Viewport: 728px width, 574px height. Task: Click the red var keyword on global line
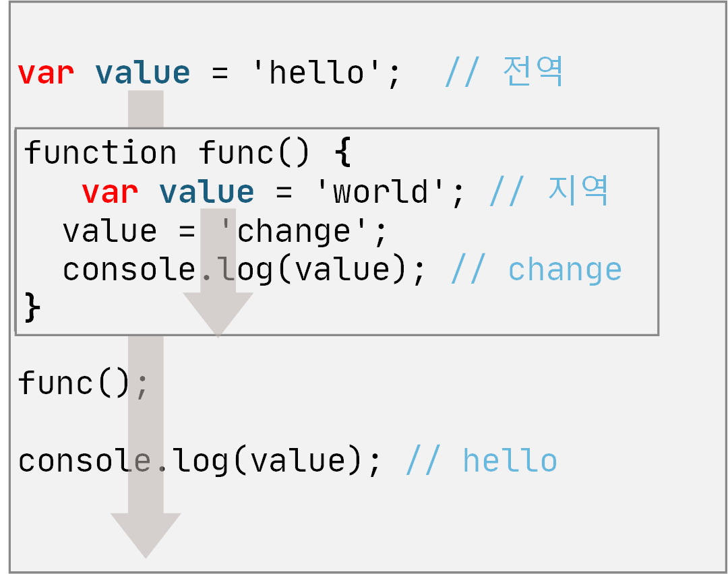[46, 73]
